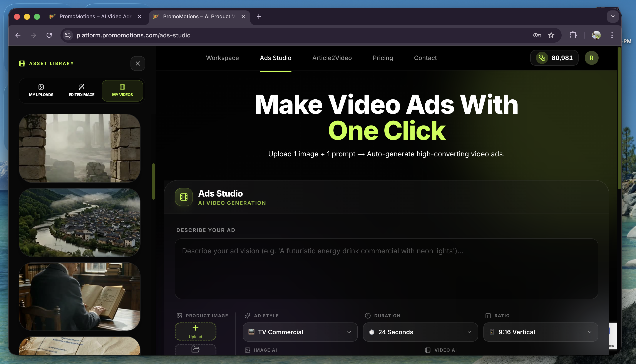Open the browser extensions puzzle icon

[573, 35]
